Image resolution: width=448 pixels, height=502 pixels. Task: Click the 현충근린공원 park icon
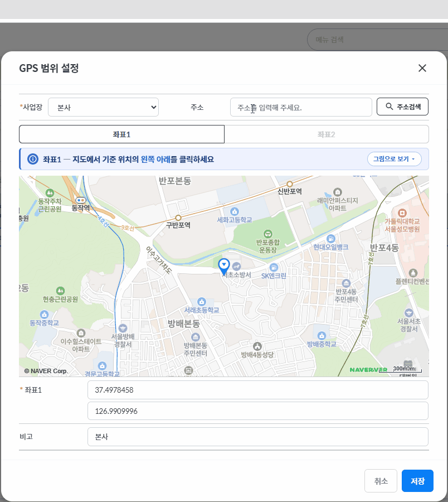[x=60, y=291]
